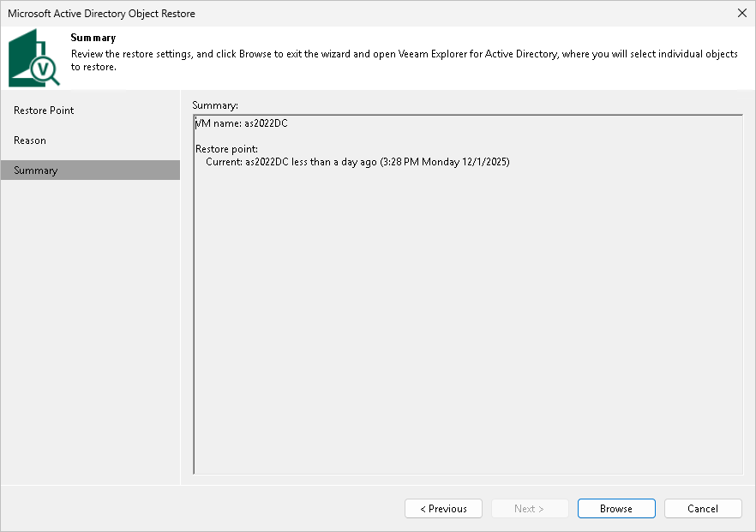Cancel the restore wizard
This screenshot has height=532, width=756.
pos(703,508)
